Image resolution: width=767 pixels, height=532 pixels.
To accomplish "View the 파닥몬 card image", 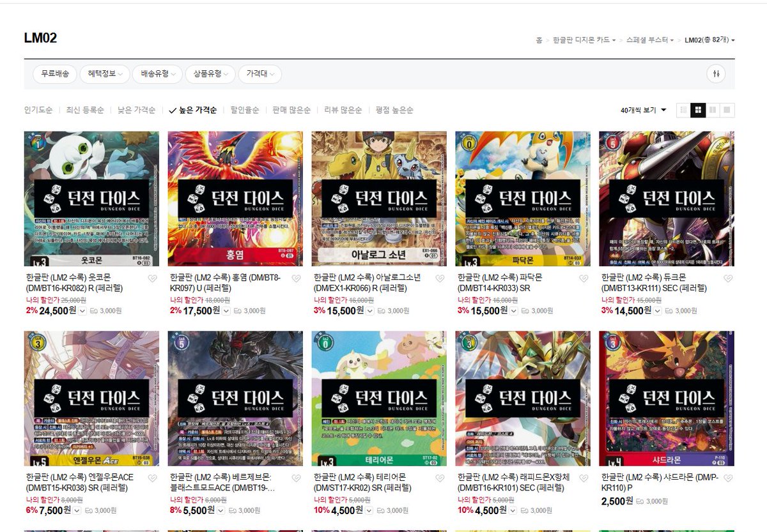I will coord(523,199).
